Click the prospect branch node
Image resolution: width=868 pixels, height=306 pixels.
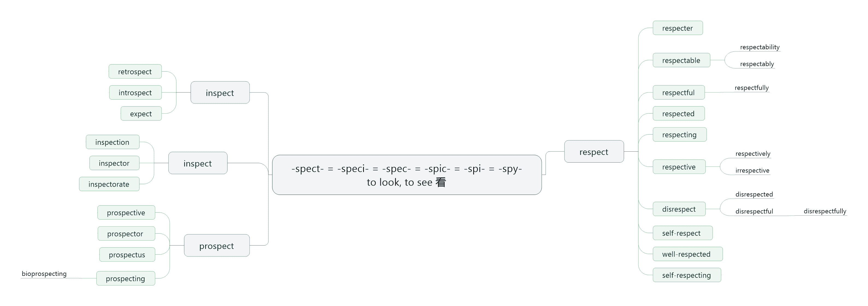[x=217, y=246]
